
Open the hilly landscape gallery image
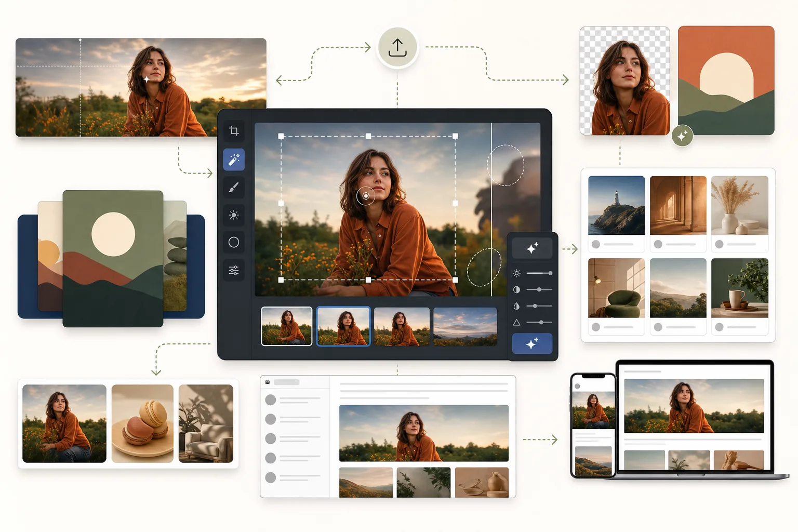(x=678, y=288)
